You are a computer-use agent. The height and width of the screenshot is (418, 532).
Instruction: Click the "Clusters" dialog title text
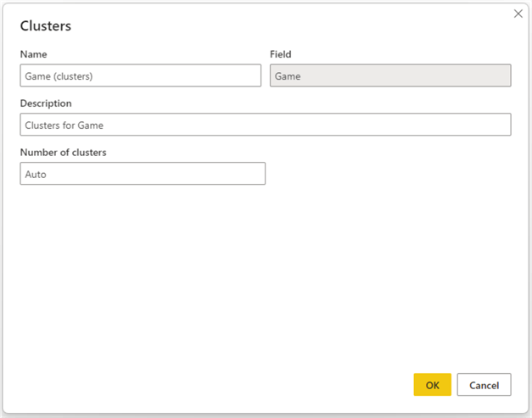click(x=46, y=26)
